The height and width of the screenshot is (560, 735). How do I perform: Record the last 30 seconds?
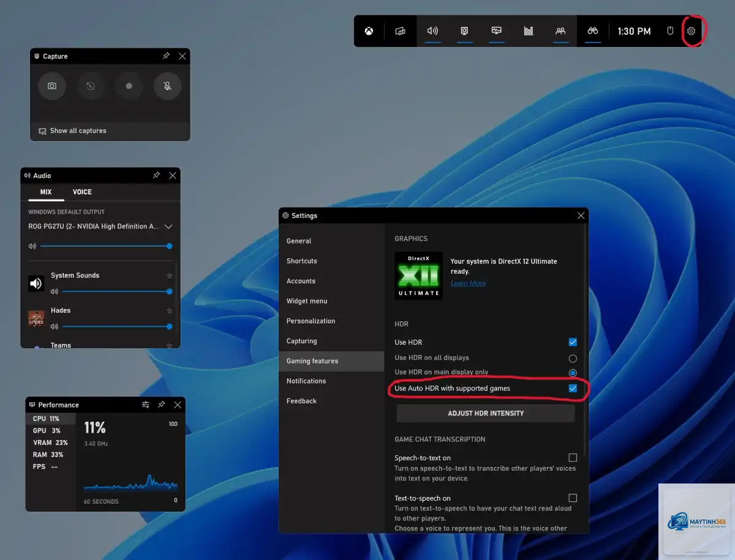point(90,86)
